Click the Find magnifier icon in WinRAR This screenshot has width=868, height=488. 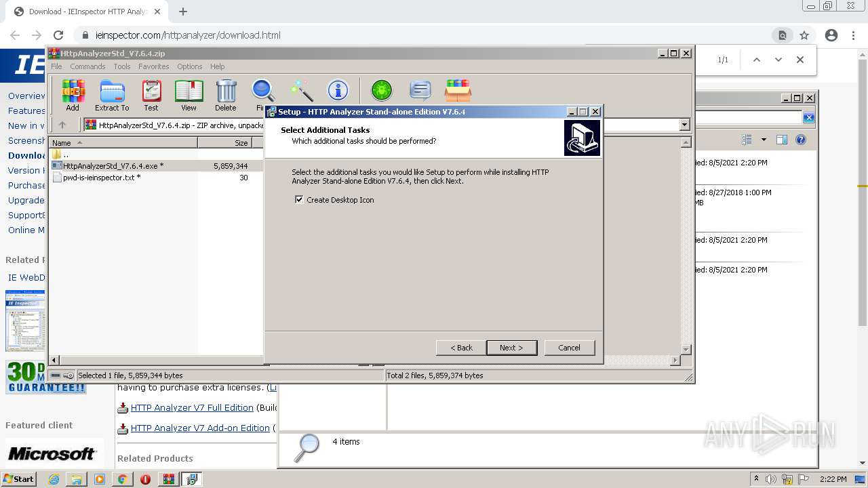pyautogui.click(x=262, y=91)
